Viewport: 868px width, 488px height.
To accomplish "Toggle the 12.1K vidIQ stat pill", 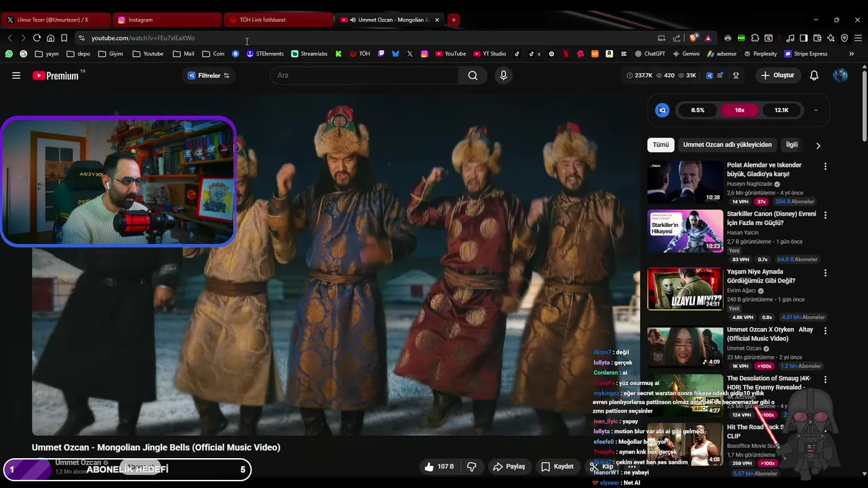I will point(781,110).
